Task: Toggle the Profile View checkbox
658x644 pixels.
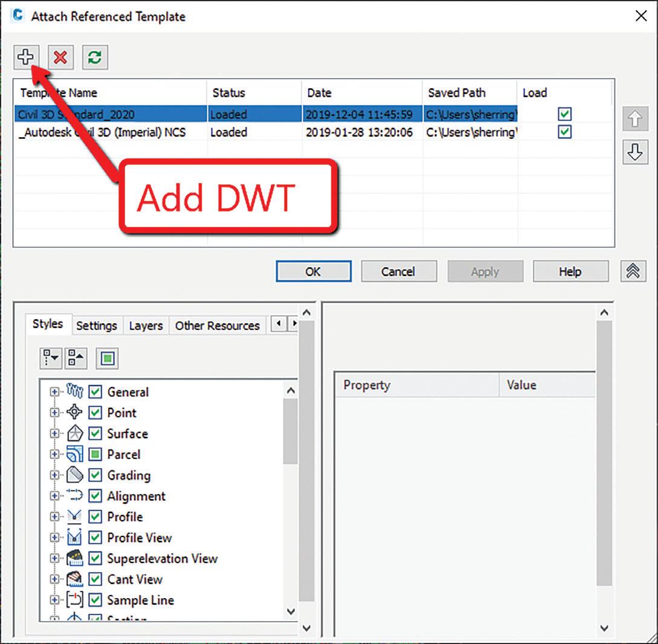Action: pos(95,537)
